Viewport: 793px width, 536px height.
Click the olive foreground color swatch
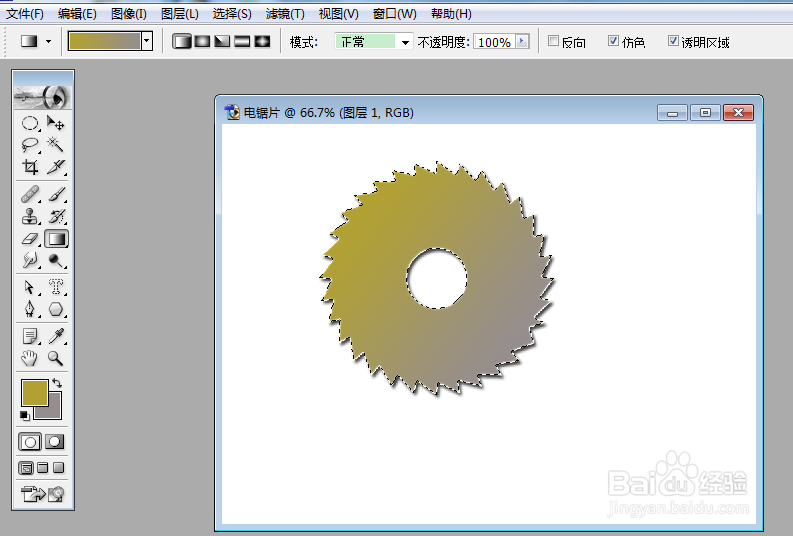click(34, 392)
